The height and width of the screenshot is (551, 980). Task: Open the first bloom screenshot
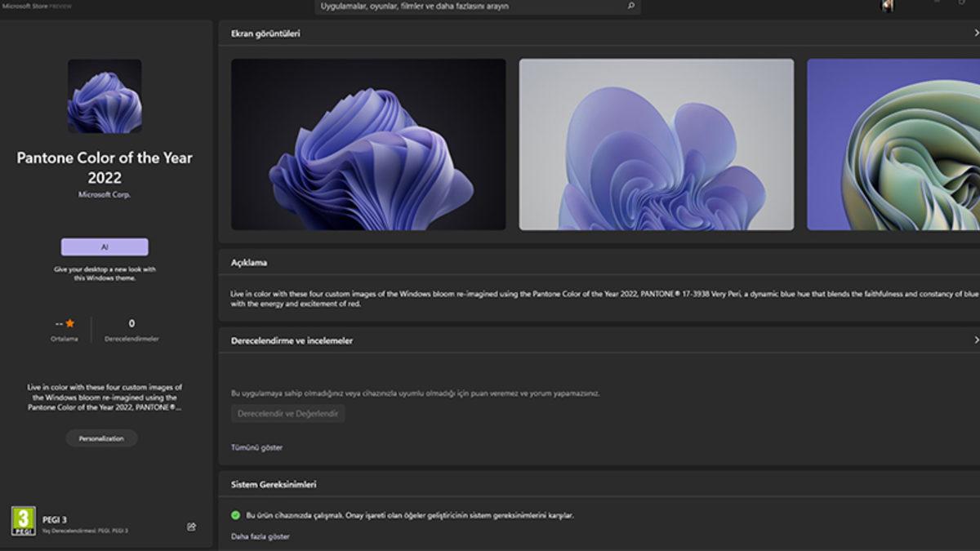point(367,144)
